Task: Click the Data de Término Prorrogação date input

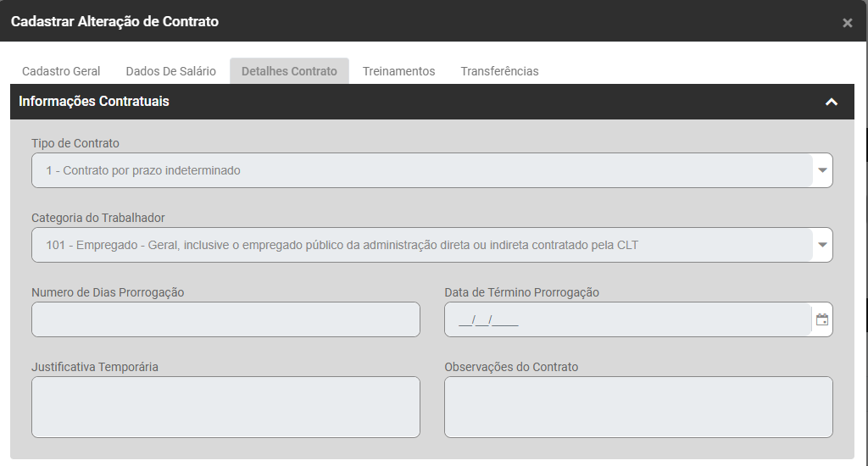Action: click(x=627, y=319)
